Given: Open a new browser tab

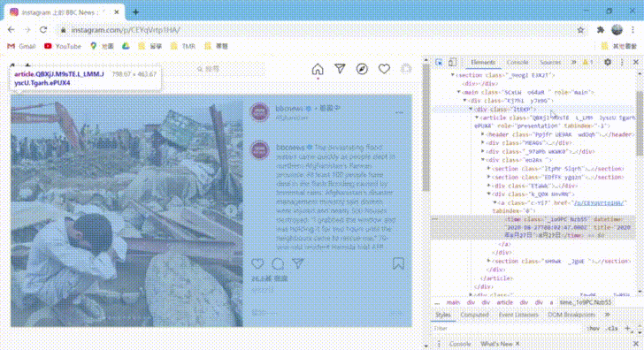Looking at the screenshot, I should point(135,12).
